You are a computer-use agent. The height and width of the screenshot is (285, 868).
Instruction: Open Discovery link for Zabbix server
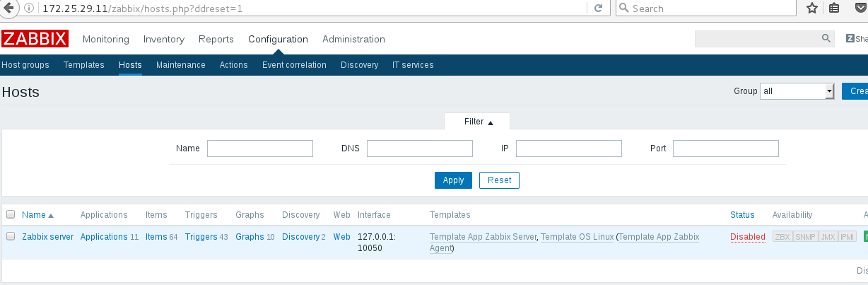tap(301, 237)
